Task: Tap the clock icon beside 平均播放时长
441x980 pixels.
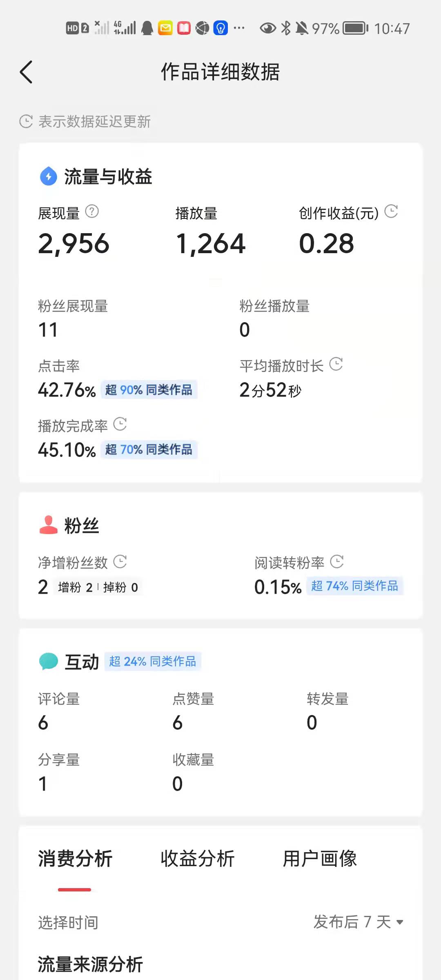Action: point(336,364)
